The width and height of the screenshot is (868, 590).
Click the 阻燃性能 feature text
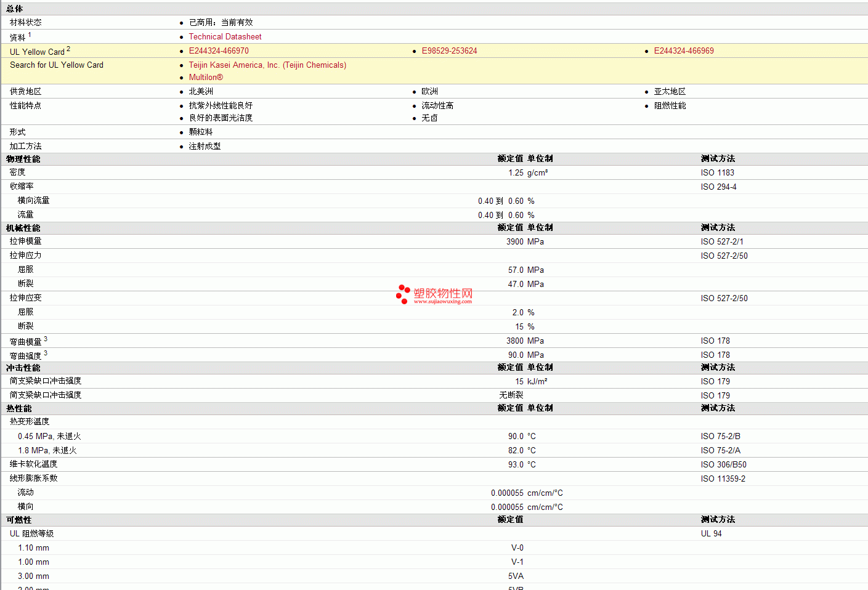[x=670, y=106]
